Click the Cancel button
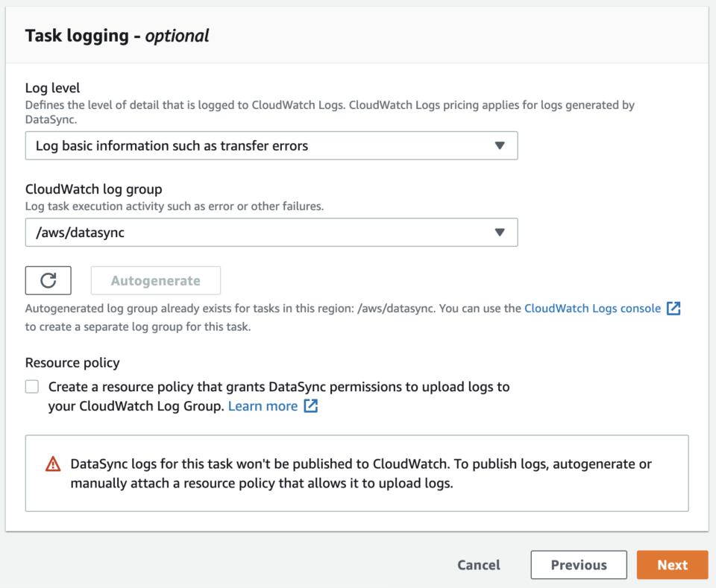This screenshot has height=588, width=716. 478,565
